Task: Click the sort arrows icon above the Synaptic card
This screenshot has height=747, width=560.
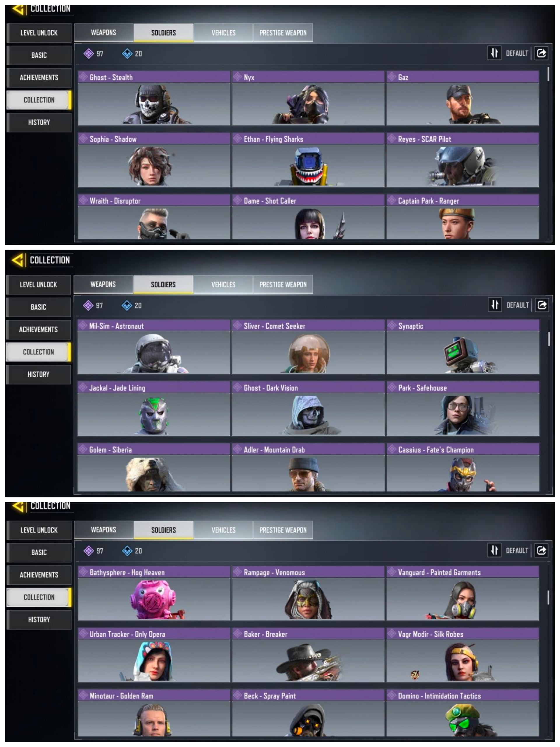Action: (x=494, y=305)
